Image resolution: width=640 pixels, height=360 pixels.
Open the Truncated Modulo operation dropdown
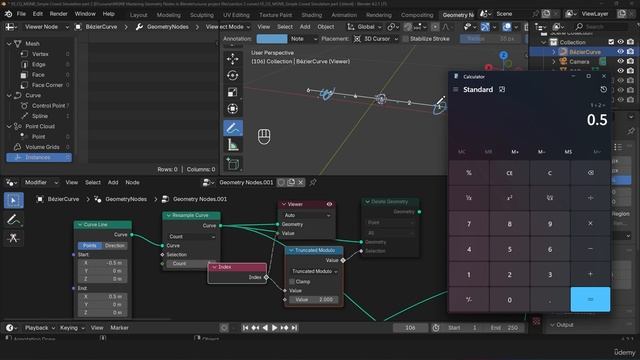(314, 271)
